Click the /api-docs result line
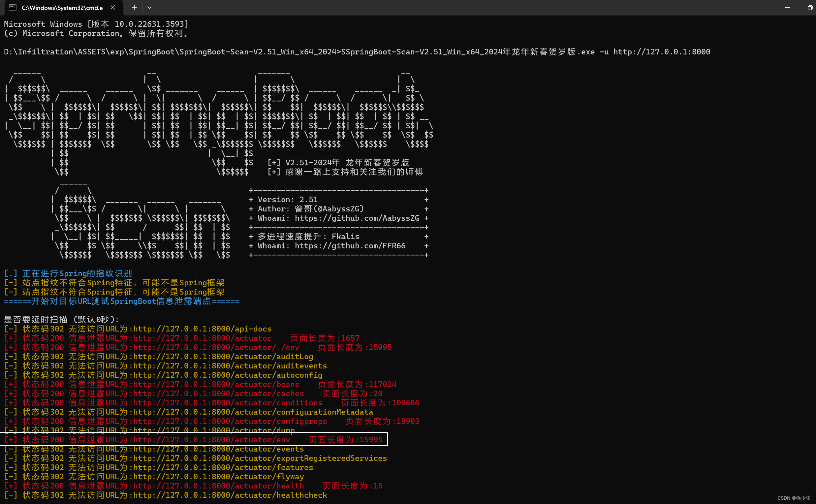Viewport: 816px width, 504px height. (x=138, y=329)
